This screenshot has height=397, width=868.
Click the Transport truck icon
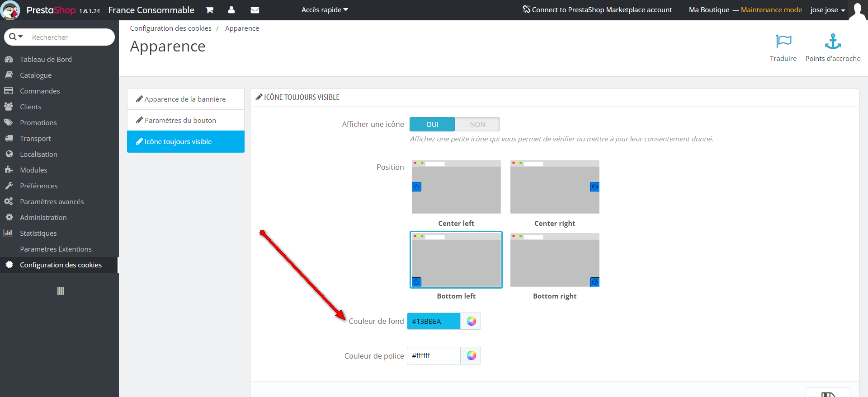(9, 138)
